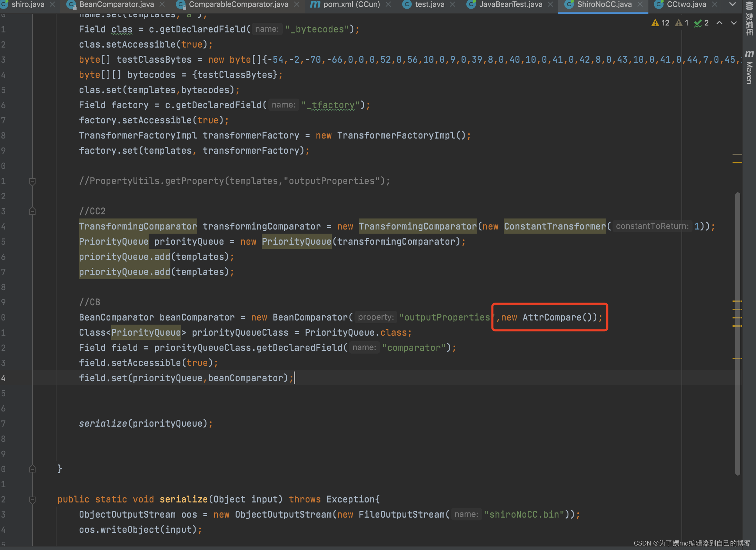Click the 1 weak warning indicator
This screenshot has width=756, height=550.
coord(682,23)
